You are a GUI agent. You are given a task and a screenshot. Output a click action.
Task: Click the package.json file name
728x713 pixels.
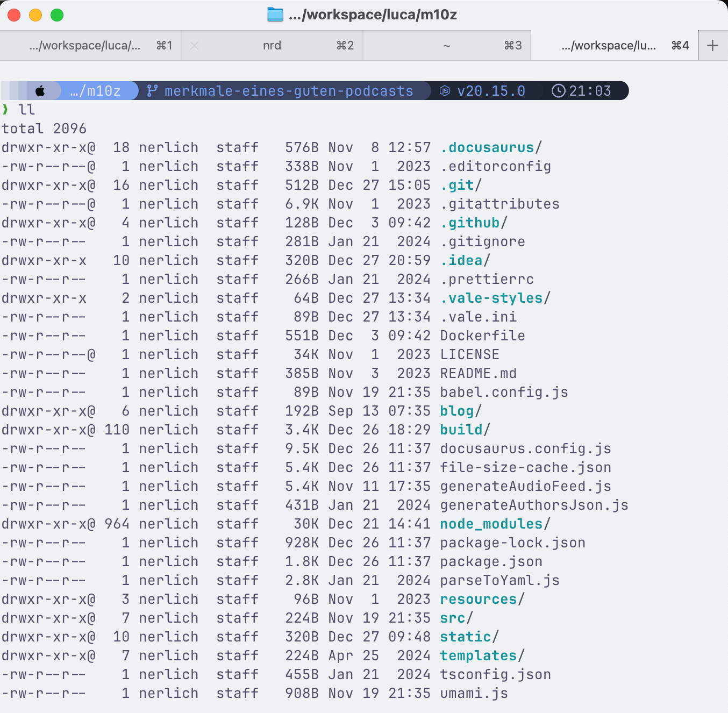click(491, 561)
